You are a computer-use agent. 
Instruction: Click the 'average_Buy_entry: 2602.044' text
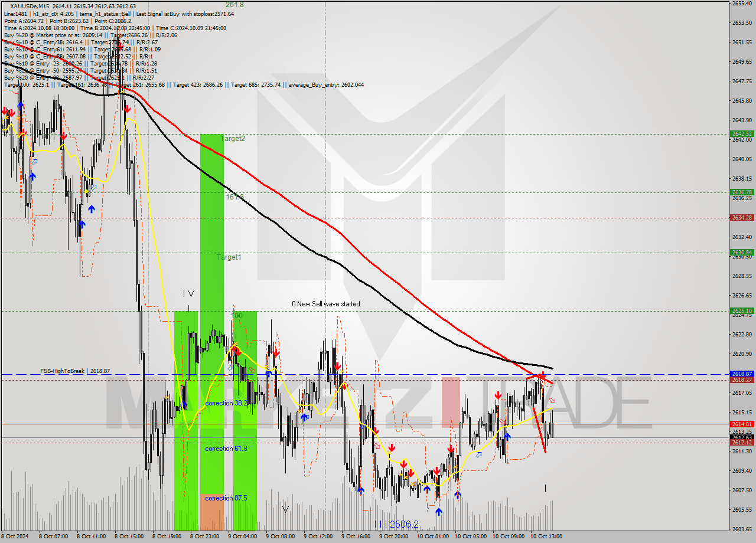point(326,84)
